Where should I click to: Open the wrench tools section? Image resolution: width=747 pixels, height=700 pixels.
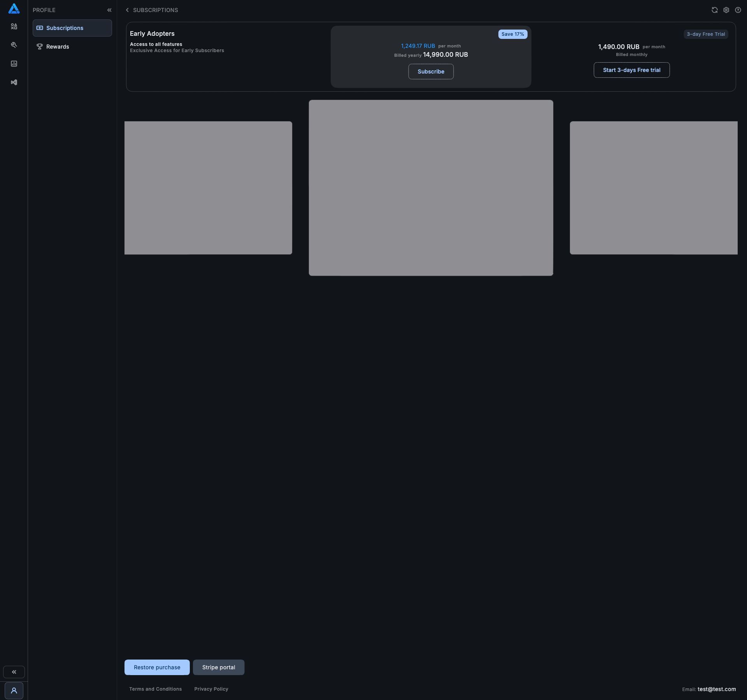(14, 45)
